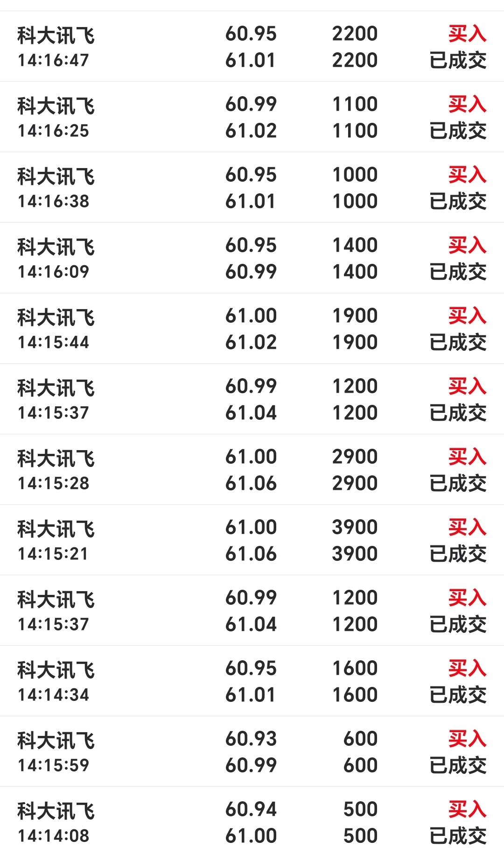The width and height of the screenshot is (504, 848).
Task: Click the 1400 order quantity
Action: [355, 245]
